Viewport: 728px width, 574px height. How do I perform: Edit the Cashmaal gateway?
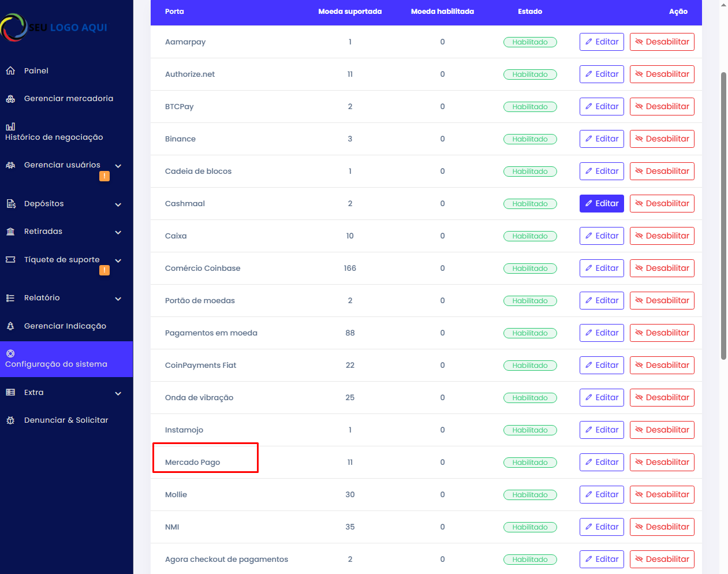(602, 203)
